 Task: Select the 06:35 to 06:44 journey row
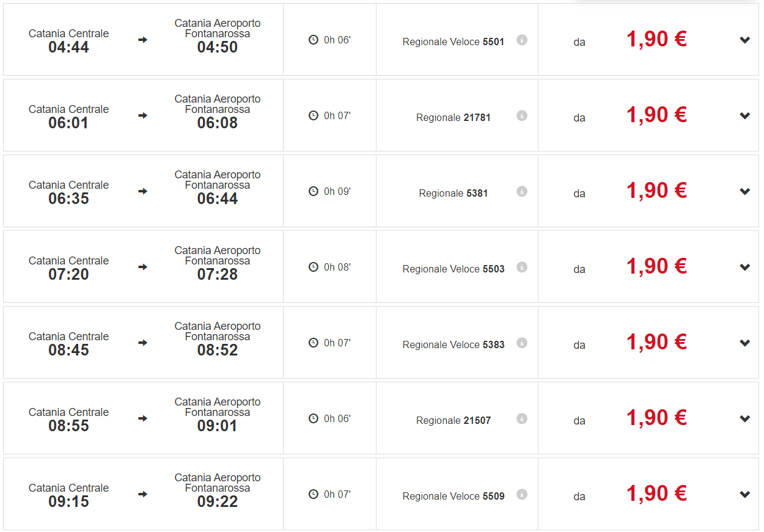143,191
